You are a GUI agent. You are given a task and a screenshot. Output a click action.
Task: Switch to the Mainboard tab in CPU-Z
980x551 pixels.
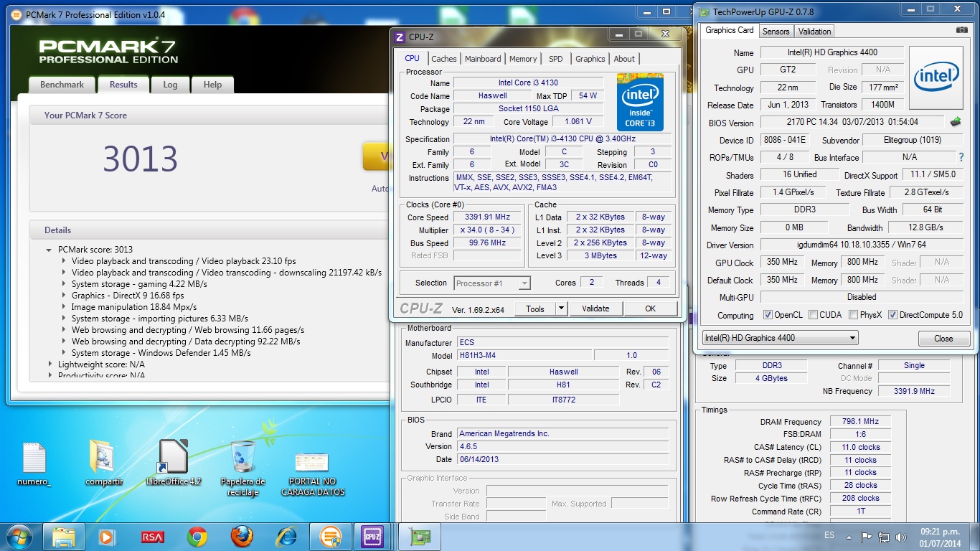[x=483, y=59]
